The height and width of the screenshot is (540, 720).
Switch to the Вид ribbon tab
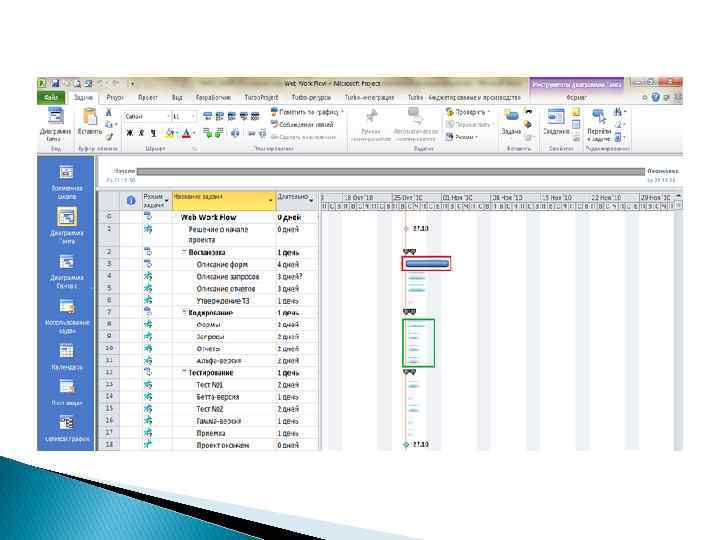pos(177,97)
